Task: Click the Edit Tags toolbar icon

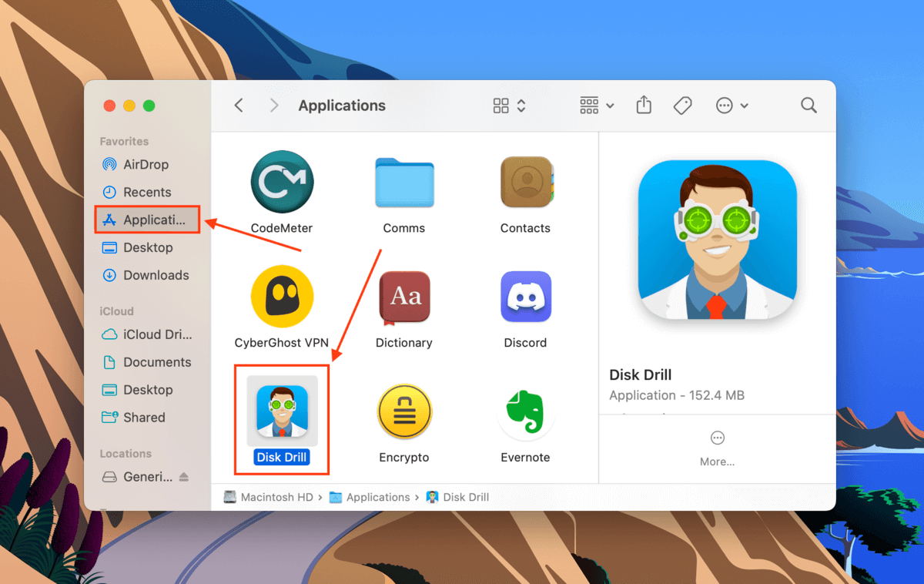Action: tap(682, 106)
